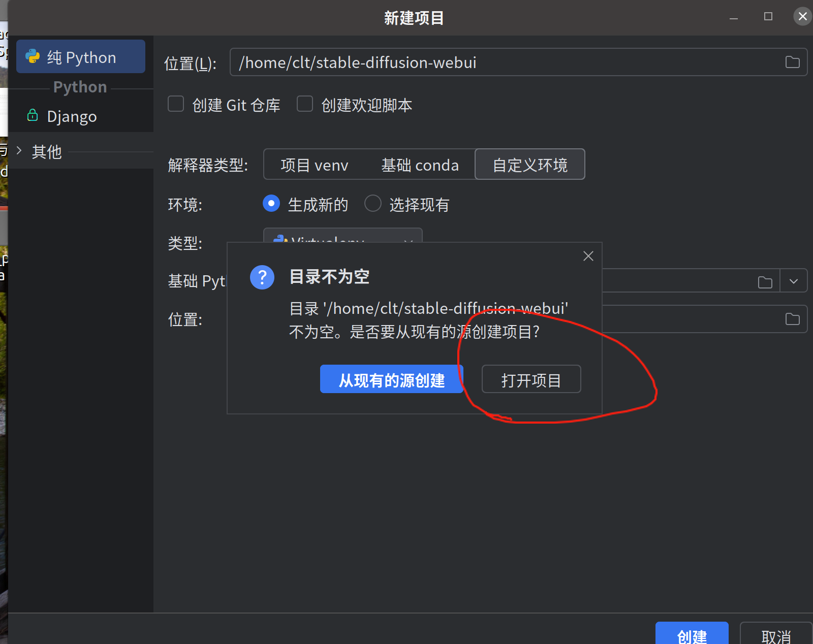813x644 pixels.
Task: Click the 位置(L) path input field
Action: 518,62
